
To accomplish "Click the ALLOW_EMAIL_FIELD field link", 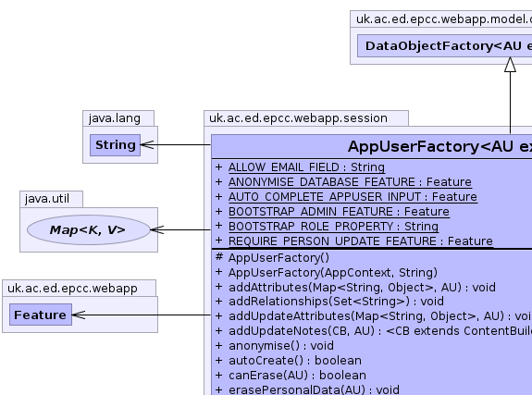I will click(306, 167).
